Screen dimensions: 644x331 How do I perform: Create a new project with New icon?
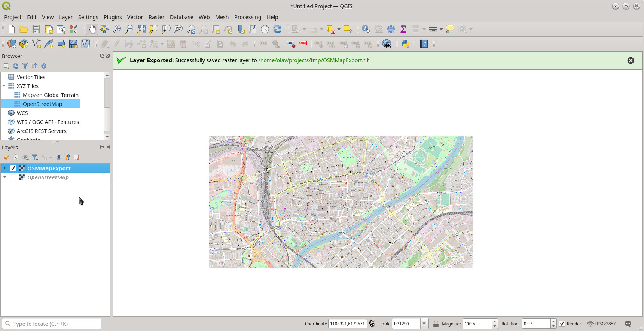(12, 29)
